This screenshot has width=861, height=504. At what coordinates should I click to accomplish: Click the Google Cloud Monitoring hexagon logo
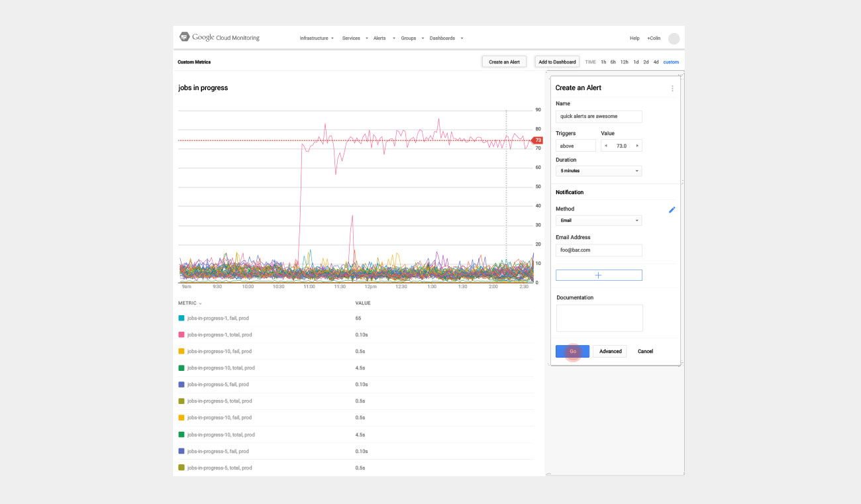(x=185, y=38)
